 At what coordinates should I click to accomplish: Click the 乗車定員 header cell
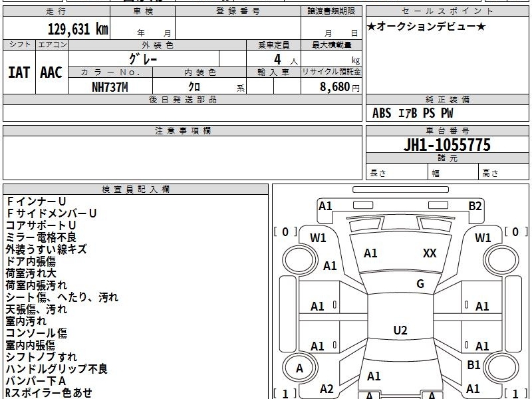tap(273, 45)
